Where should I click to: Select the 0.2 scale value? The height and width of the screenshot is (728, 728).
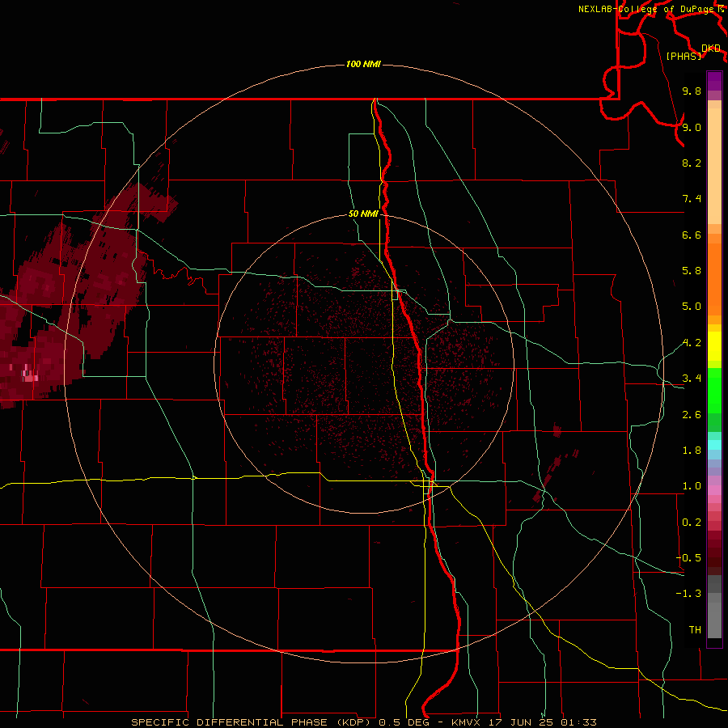point(692,523)
